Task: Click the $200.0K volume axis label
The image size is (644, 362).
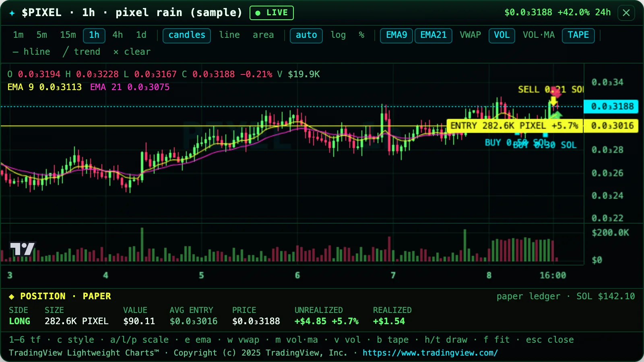Action: point(610,233)
